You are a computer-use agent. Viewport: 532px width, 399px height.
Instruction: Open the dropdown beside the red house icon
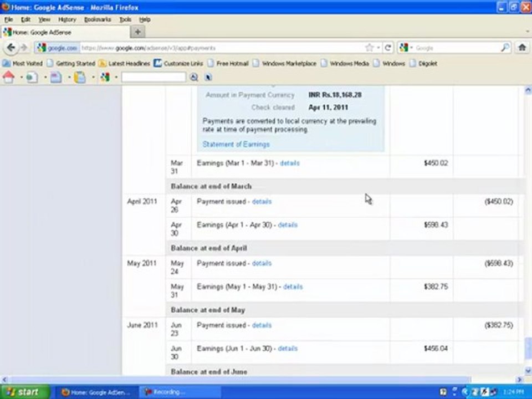(21, 78)
